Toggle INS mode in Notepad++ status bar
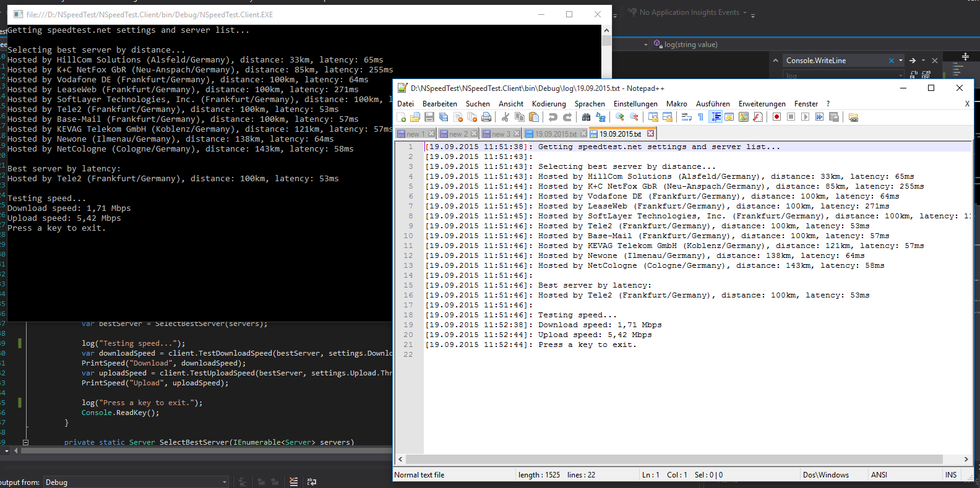 [951, 475]
